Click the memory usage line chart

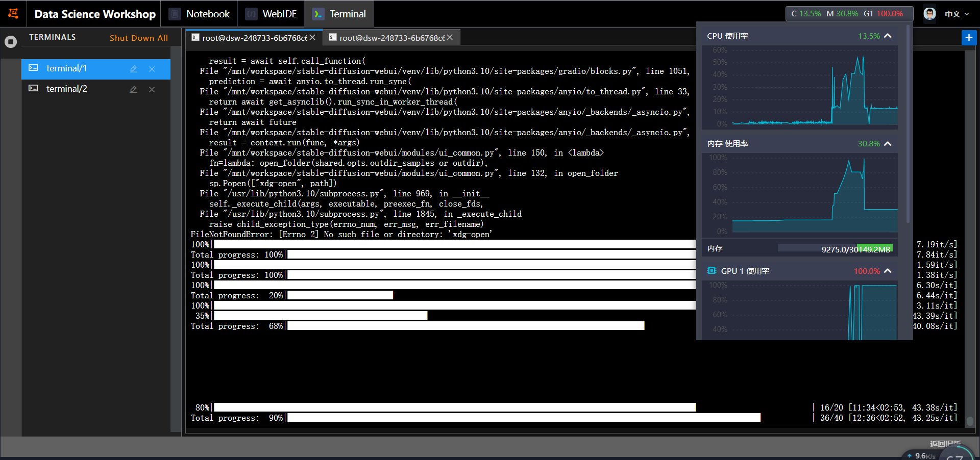tap(799, 194)
